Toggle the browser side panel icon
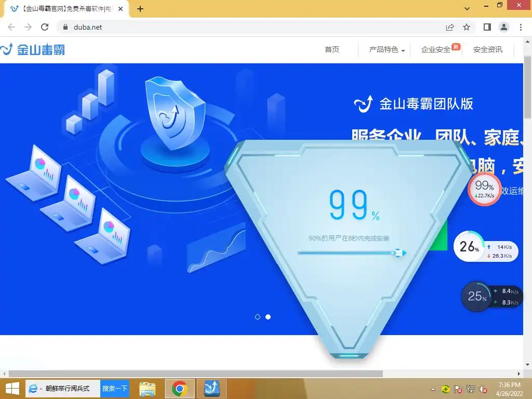 coord(487,27)
